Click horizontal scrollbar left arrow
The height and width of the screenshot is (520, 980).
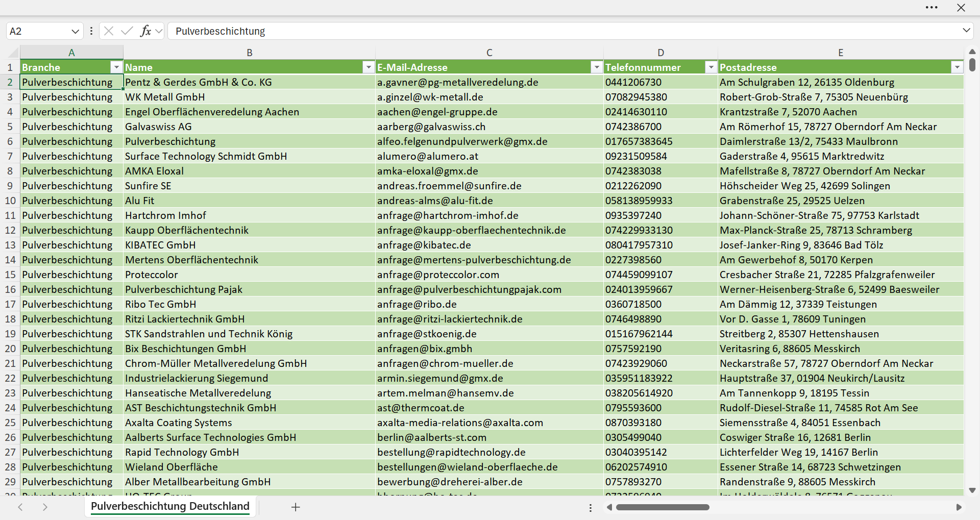(609, 507)
